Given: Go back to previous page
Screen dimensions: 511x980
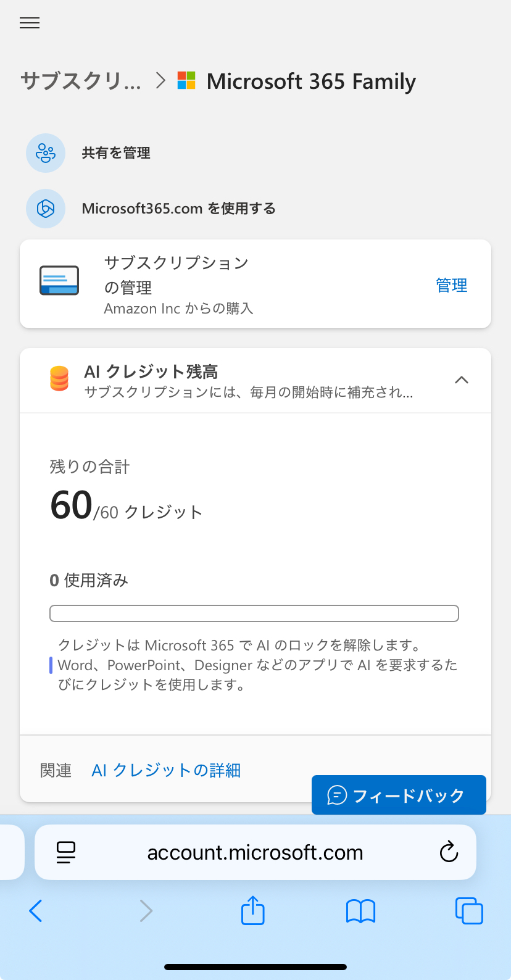Looking at the screenshot, I should 36,911.
